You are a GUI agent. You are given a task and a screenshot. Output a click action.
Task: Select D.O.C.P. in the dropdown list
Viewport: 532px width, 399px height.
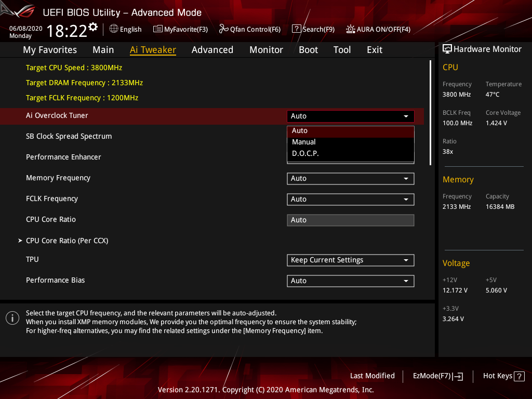tap(351, 153)
